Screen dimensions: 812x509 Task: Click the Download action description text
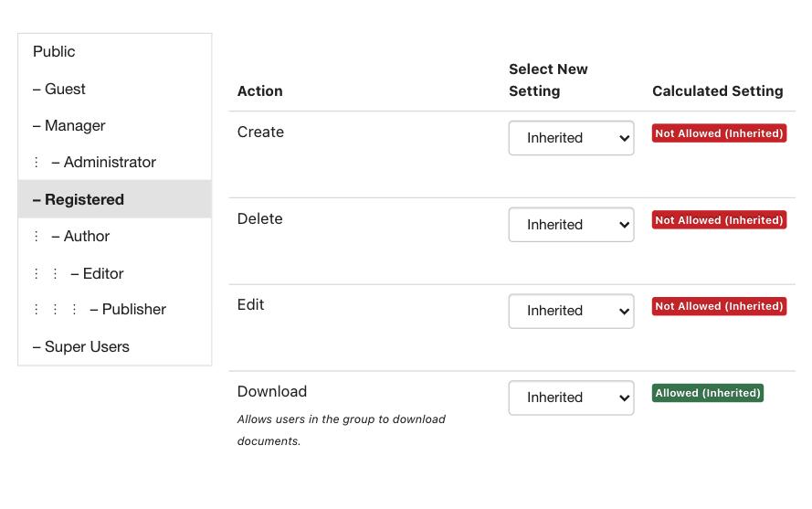click(342, 430)
